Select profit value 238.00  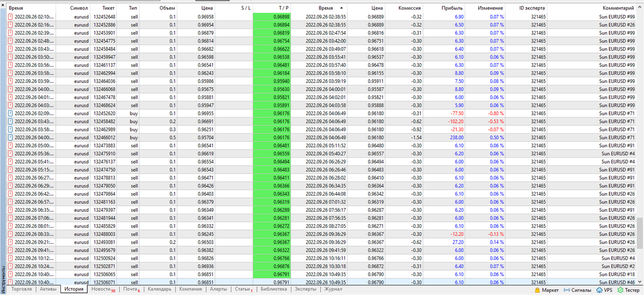[x=456, y=138]
